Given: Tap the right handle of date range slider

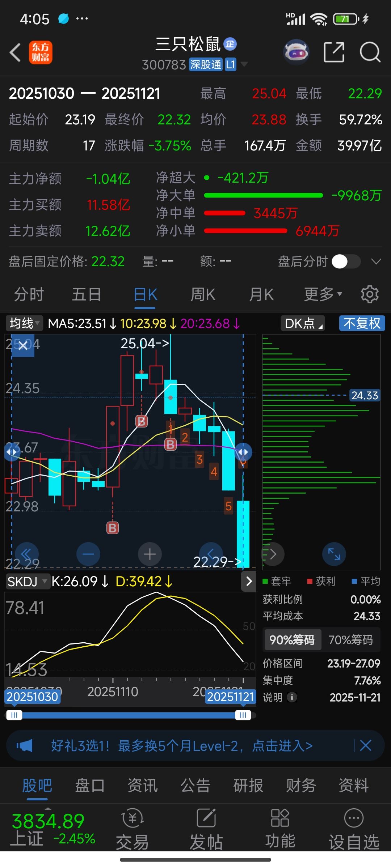Looking at the screenshot, I should tap(243, 715).
